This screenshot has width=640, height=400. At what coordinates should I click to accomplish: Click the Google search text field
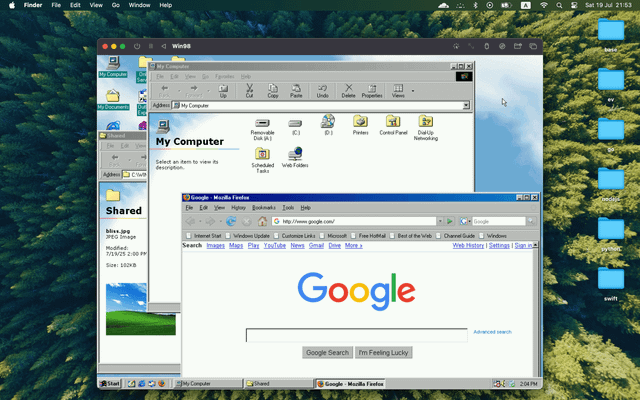point(357,335)
